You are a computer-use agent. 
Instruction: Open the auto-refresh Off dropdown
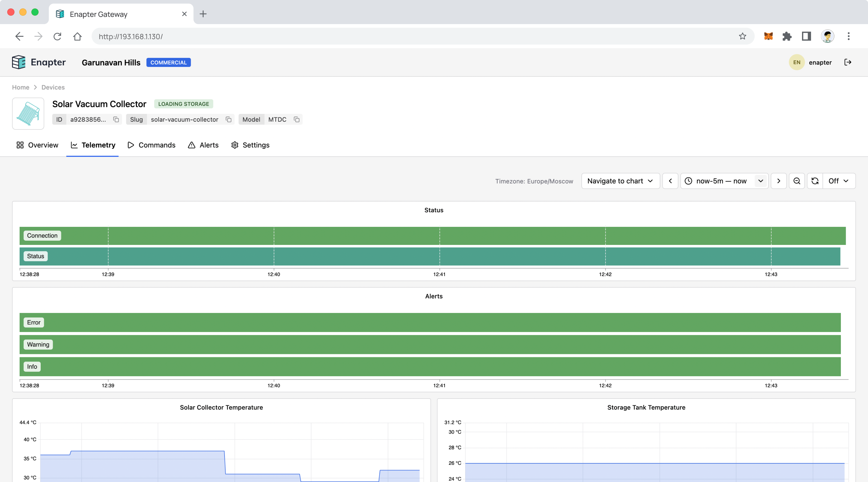(x=838, y=181)
